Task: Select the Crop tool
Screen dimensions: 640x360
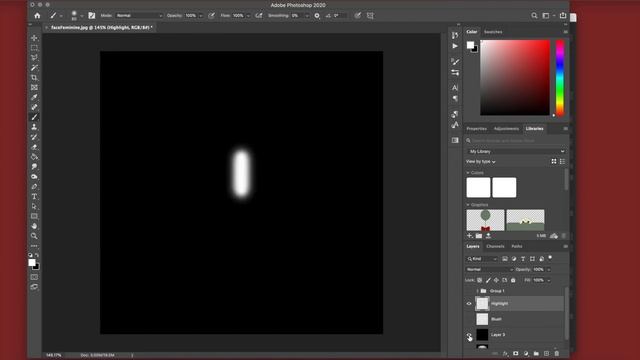Action: point(34,78)
